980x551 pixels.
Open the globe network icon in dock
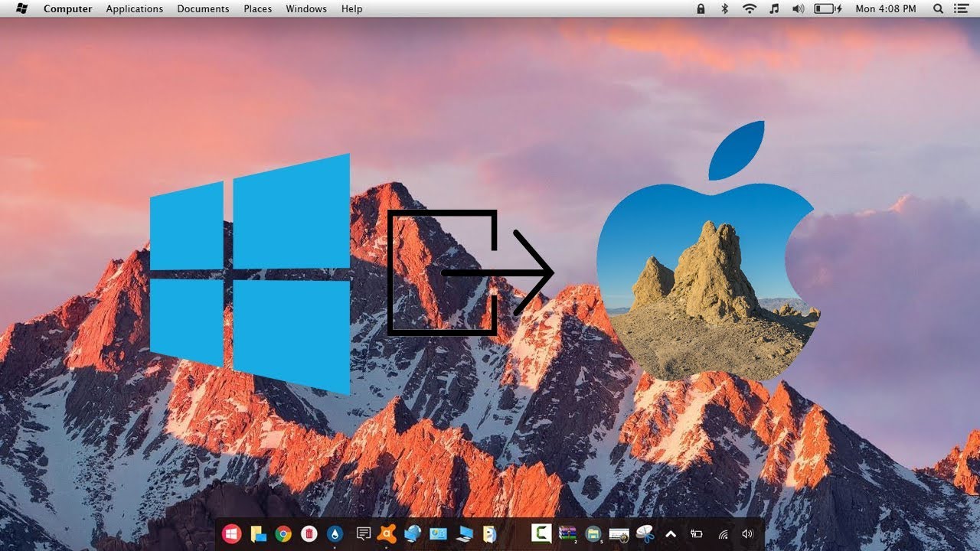pyautogui.click(x=413, y=533)
